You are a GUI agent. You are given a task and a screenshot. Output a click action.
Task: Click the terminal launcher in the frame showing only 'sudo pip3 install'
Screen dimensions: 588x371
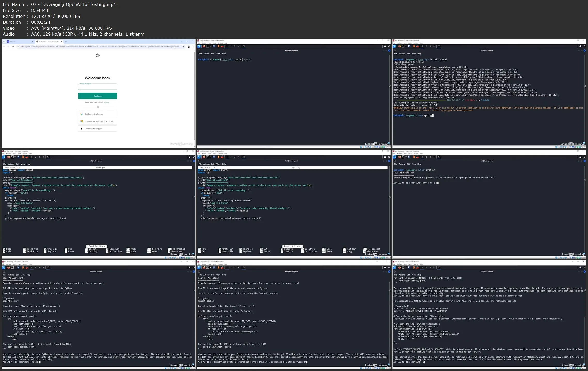point(208,46)
